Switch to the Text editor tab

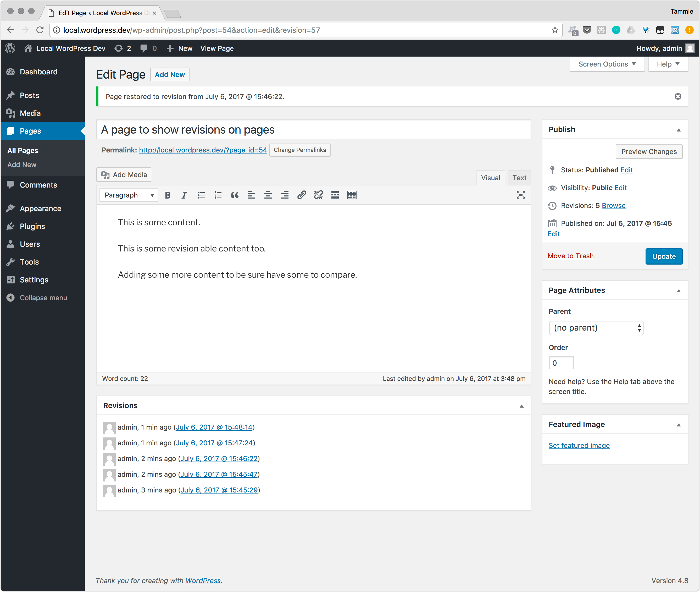pyautogui.click(x=519, y=178)
